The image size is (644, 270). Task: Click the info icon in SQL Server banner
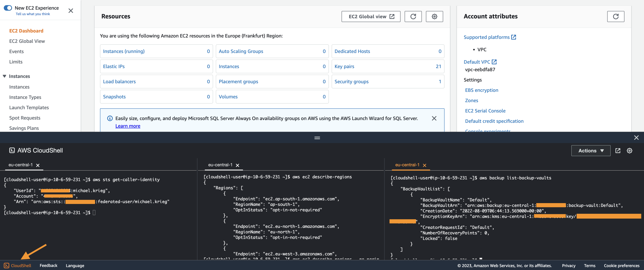click(110, 118)
